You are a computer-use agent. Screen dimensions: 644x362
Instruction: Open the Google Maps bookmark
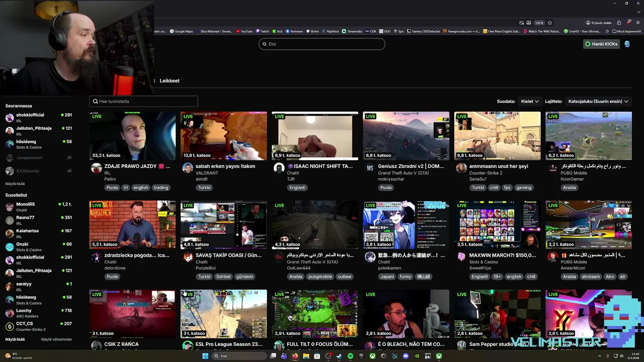(181, 31)
